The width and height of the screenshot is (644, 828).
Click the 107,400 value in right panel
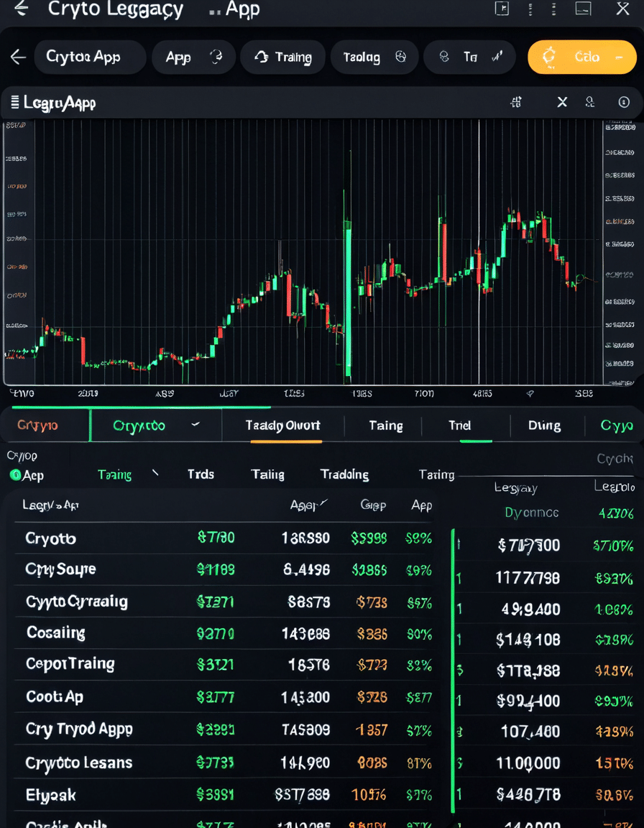pos(530,732)
